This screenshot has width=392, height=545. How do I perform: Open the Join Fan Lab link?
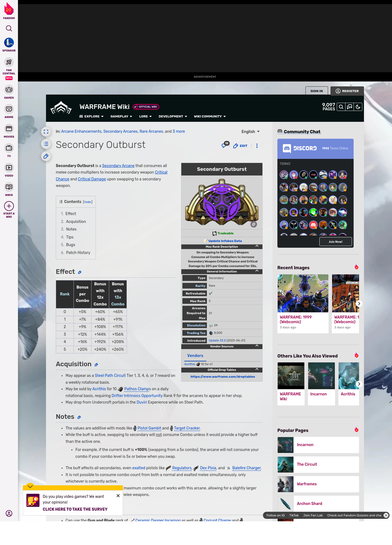pos(313,515)
